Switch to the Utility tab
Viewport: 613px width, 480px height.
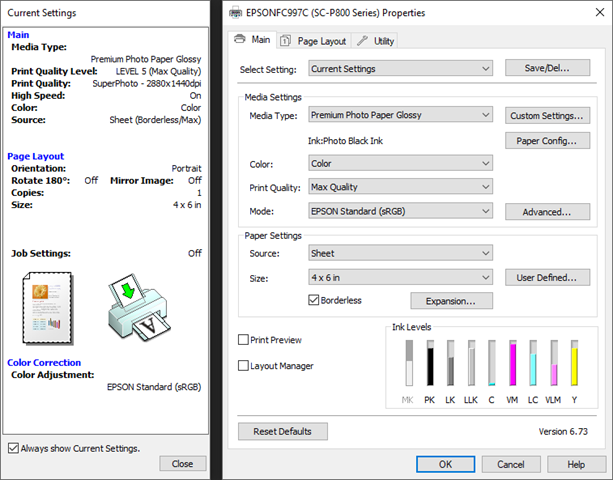(x=375, y=41)
